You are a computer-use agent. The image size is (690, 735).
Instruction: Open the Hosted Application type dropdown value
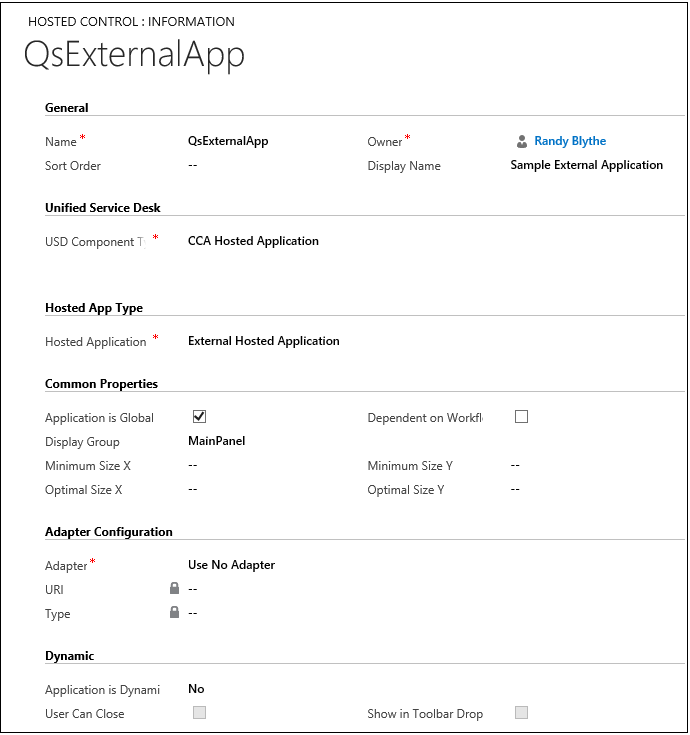263,341
